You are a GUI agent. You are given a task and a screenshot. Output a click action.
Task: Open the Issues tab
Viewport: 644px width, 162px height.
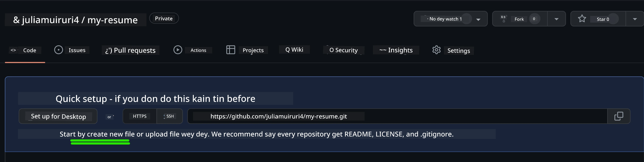coord(72,50)
